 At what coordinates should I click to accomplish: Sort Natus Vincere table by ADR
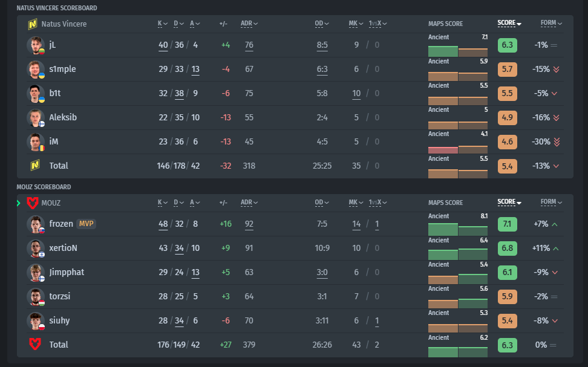249,24
